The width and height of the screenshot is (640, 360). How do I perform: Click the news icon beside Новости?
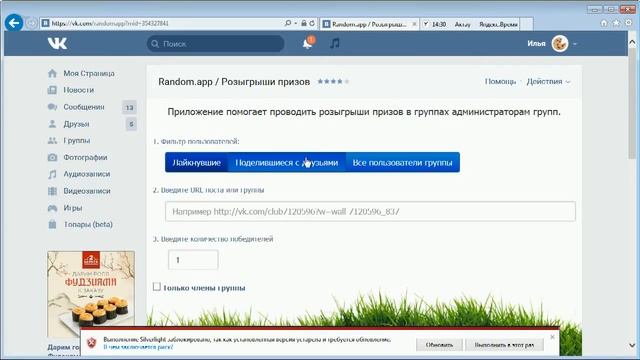point(52,90)
